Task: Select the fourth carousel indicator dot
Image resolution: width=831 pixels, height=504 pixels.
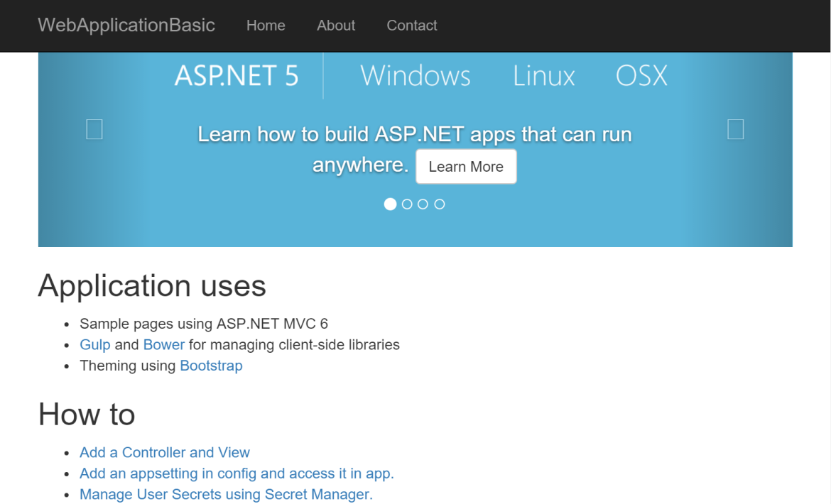Action: (440, 204)
